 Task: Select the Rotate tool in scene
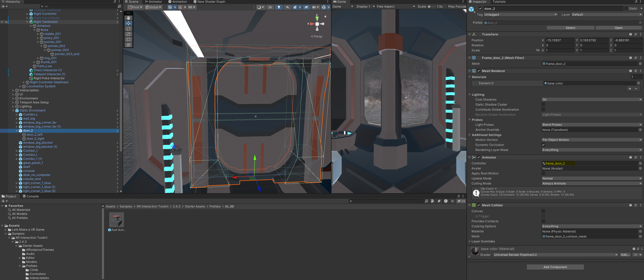tap(128, 29)
